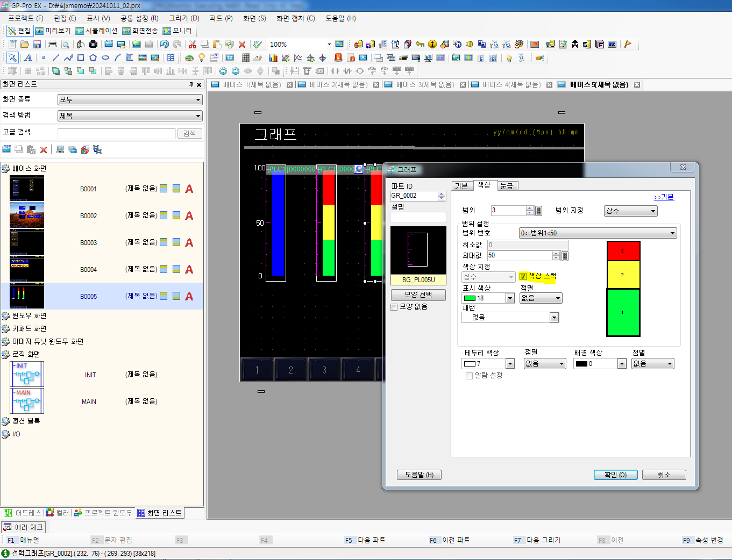Click the >>기본 link
The image size is (732, 560).
[x=664, y=197]
